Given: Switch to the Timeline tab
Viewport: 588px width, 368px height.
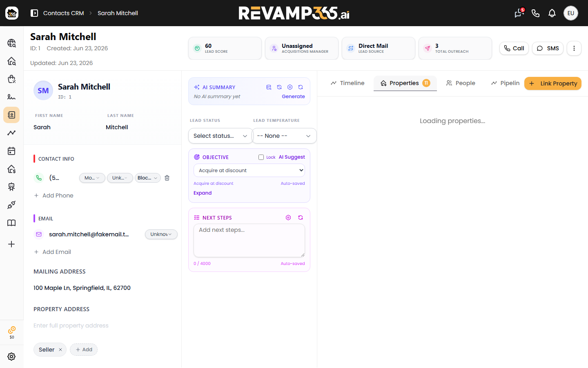Looking at the screenshot, I should point(347,83).
